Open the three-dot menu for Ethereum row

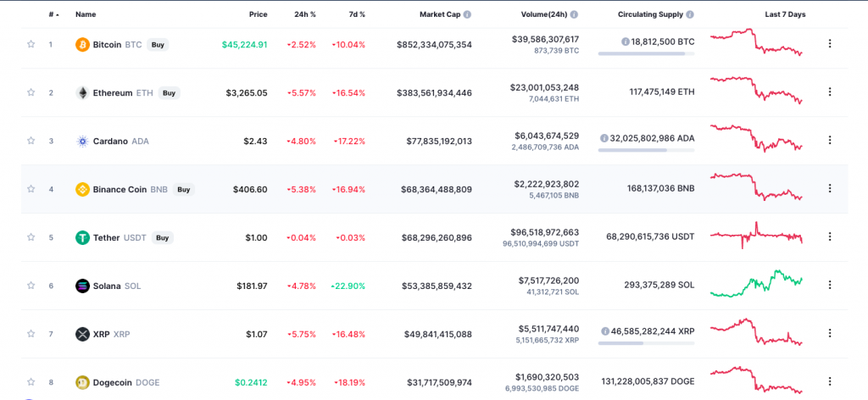tap(829, 92)
